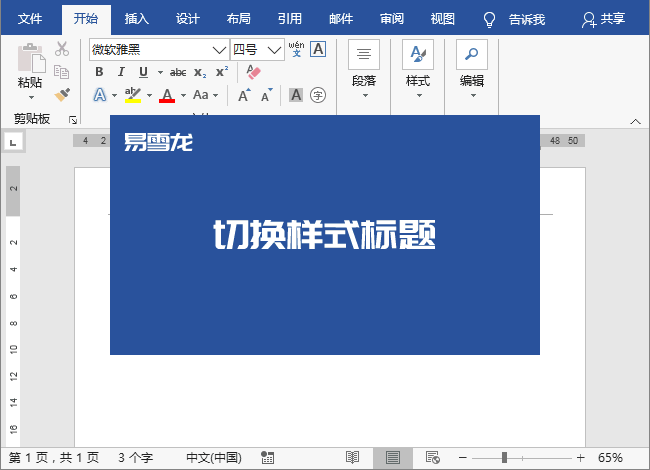The height and width of the screenshot is (470, 650).
Task: Click Change Case Aa button
Action: (201, 95)
